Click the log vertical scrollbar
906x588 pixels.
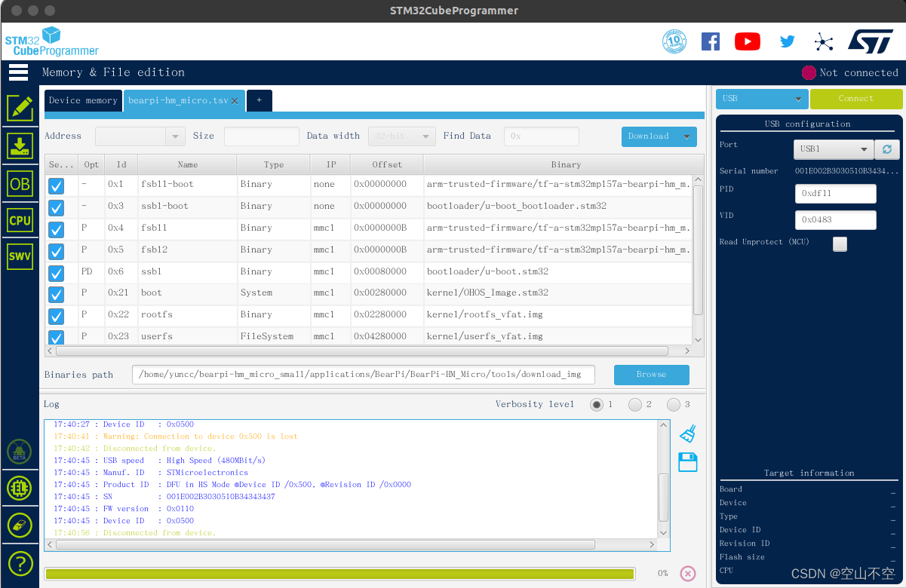pos(664,498)
